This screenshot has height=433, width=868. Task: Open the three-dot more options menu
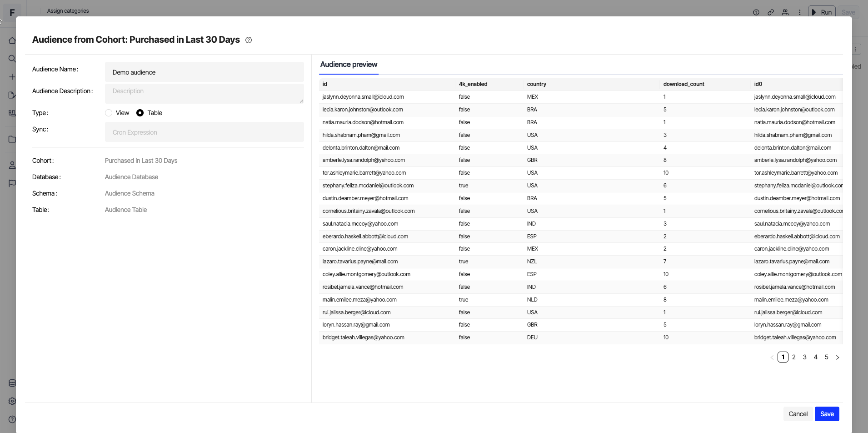800,12
